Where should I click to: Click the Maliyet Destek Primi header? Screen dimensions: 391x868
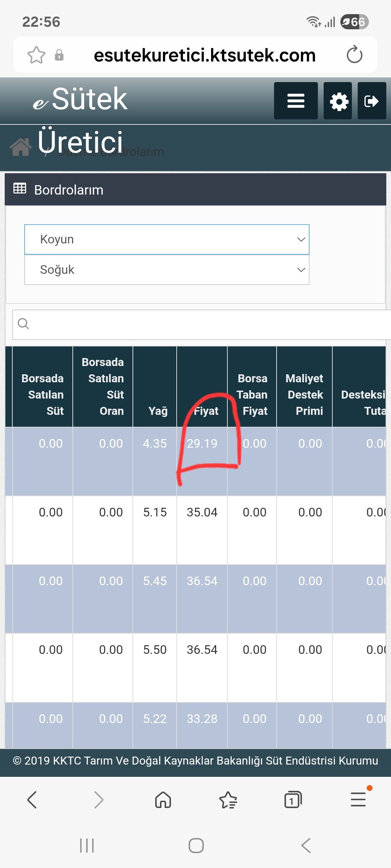pos(305,395)
